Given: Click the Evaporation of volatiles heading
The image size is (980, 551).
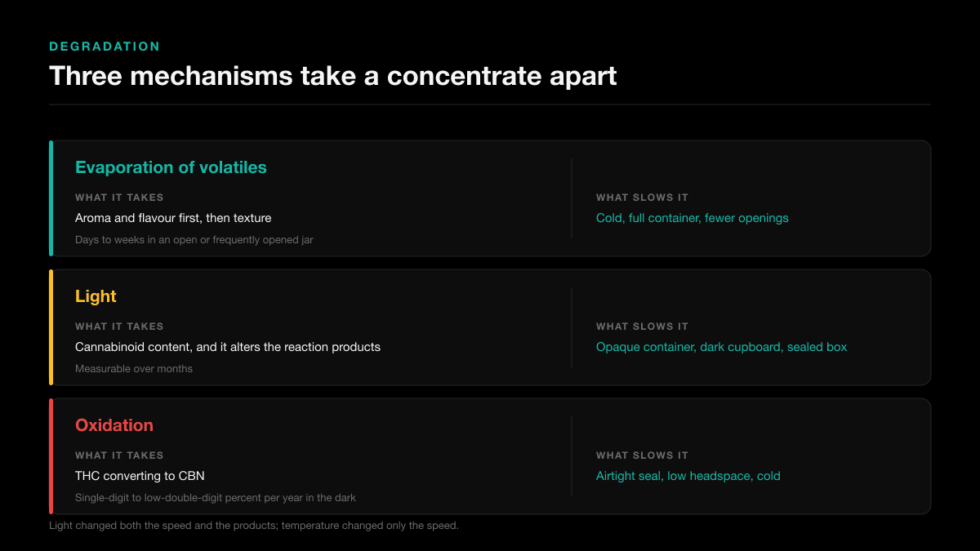Looking at the screenshot, I should coord(171,167).
